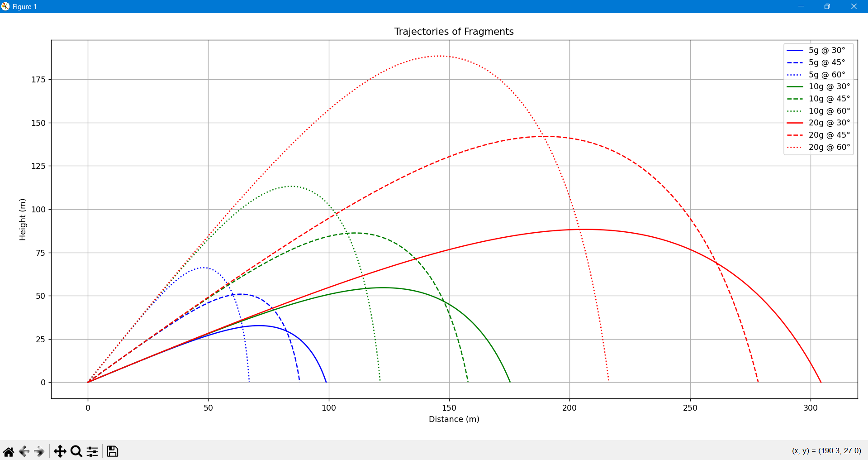Click the 20g @ 45° legend entry

pyautogui.click(x=828, y=134)
